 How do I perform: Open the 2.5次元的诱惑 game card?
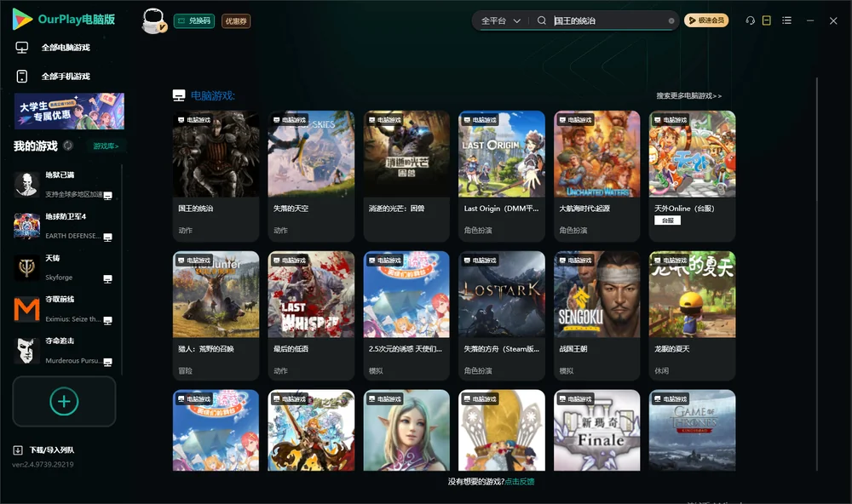click(x=406, y=316)
